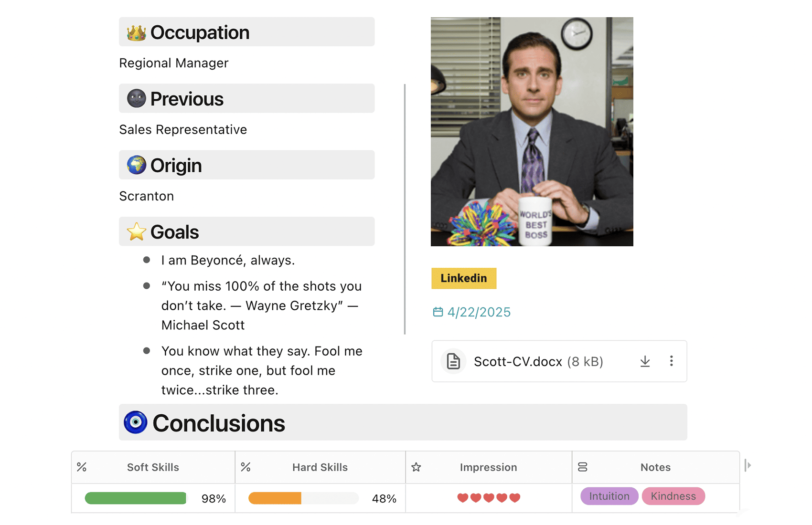Click the globe icon beside Origin

(x=136, y=165)
